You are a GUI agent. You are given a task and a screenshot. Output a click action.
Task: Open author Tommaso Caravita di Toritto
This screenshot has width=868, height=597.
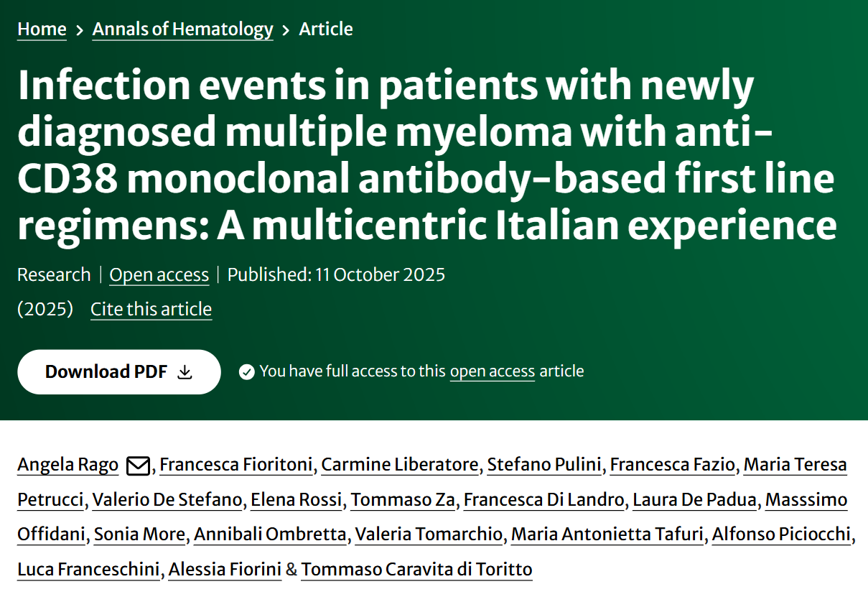coord(416,570)
